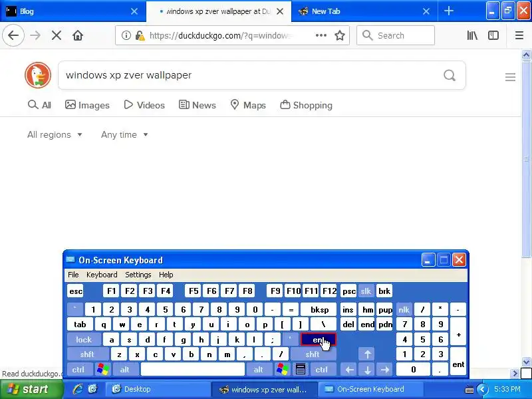Select the Maps search category
Viewport: 532px width, 399px height.
click(x=247, y=105)
